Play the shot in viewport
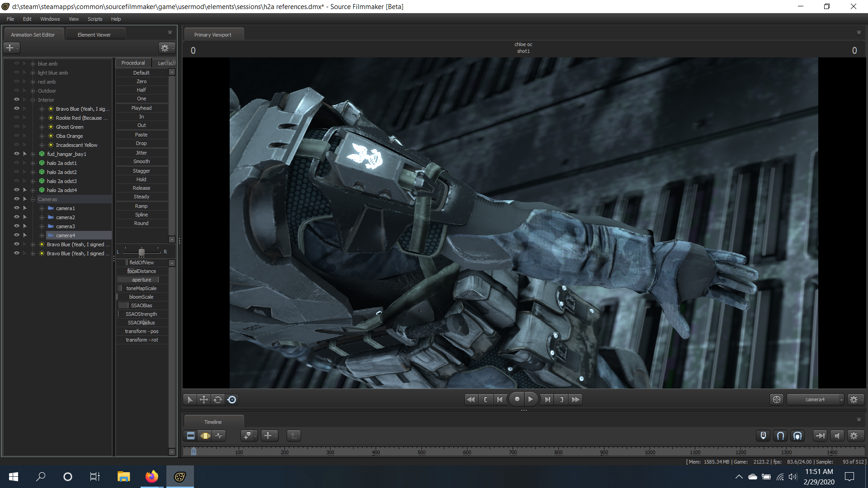 (531, 399)
